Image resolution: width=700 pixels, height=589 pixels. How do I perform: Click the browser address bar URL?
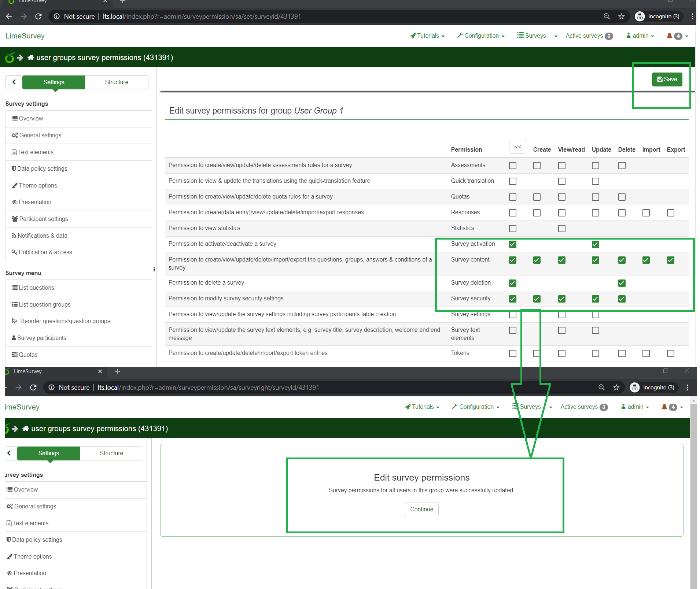202,16
